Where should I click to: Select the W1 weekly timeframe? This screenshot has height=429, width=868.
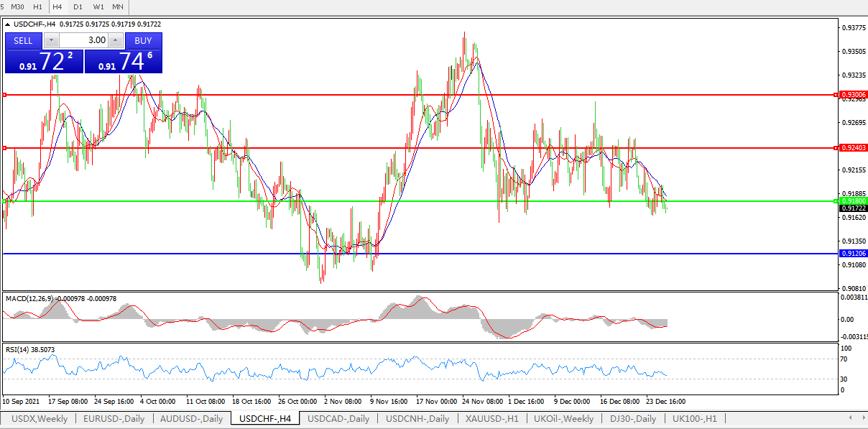[98, 6]
